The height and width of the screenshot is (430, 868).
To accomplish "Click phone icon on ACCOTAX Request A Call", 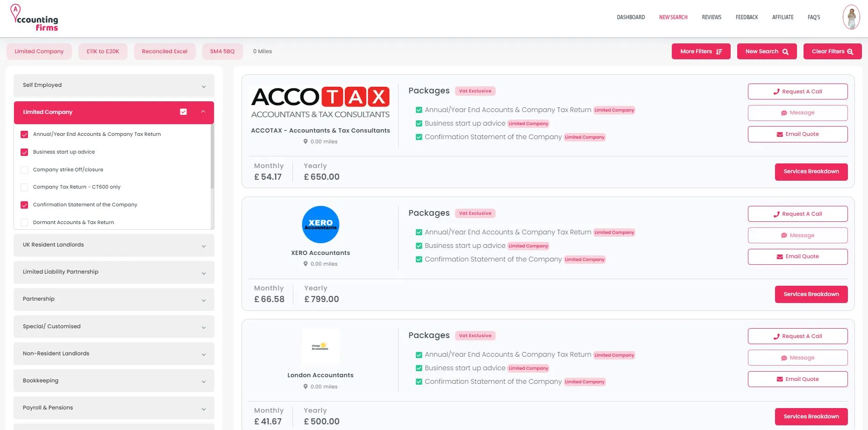I will (776, 92).
